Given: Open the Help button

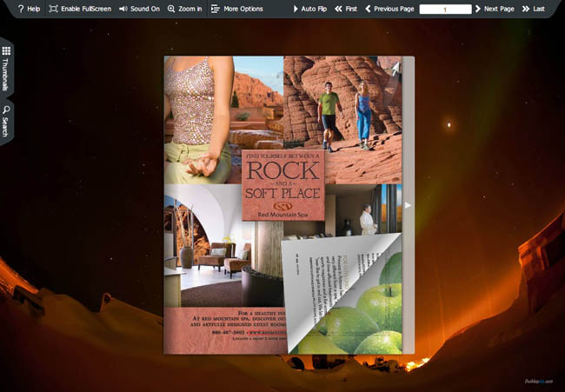Looking at the screenshot, I should (x=29, y=9).
